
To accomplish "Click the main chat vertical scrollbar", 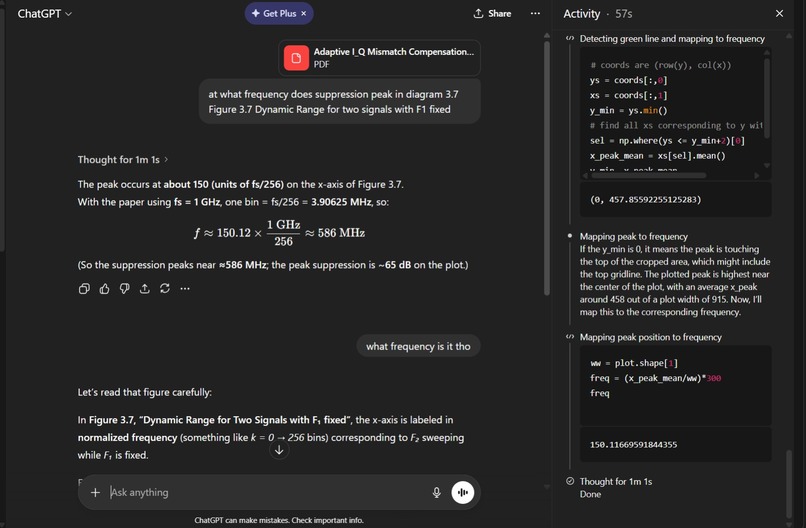I will (547, 168).
